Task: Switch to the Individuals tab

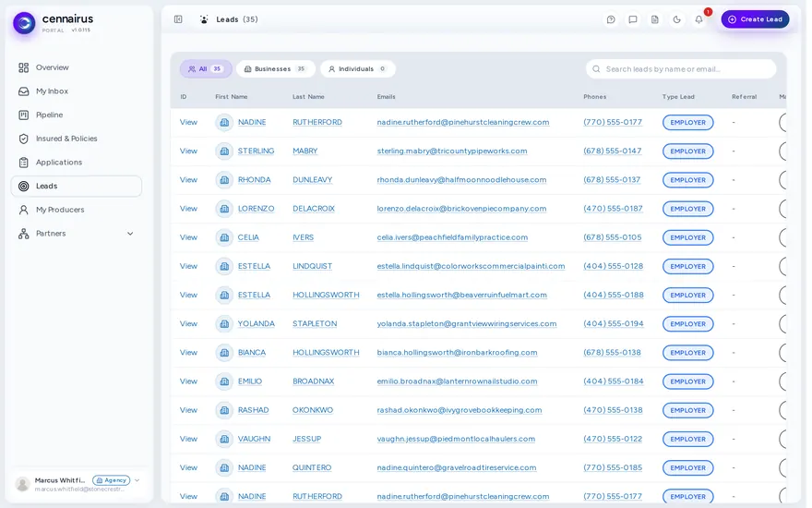Action: click(x=358, y=69)
